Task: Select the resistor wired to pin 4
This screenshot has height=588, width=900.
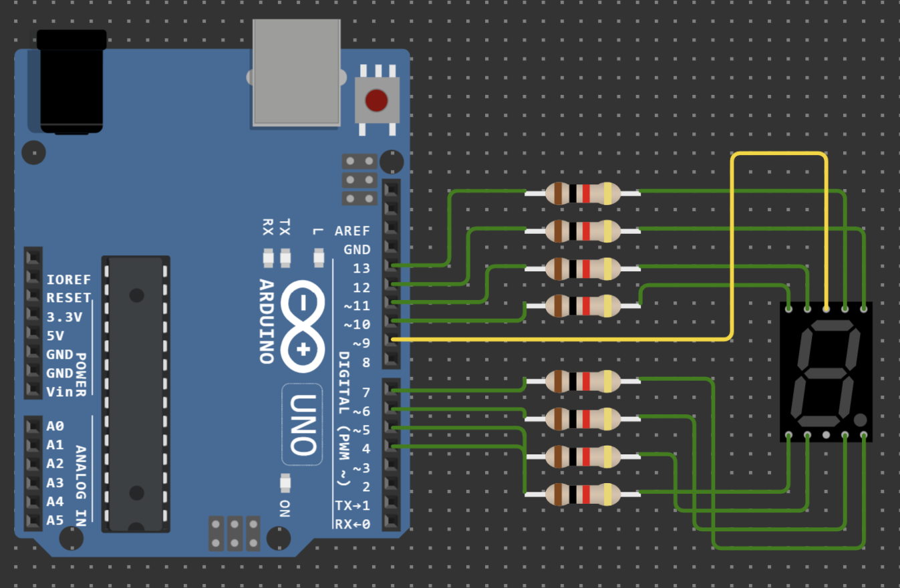Action: (x=583, y=494)
